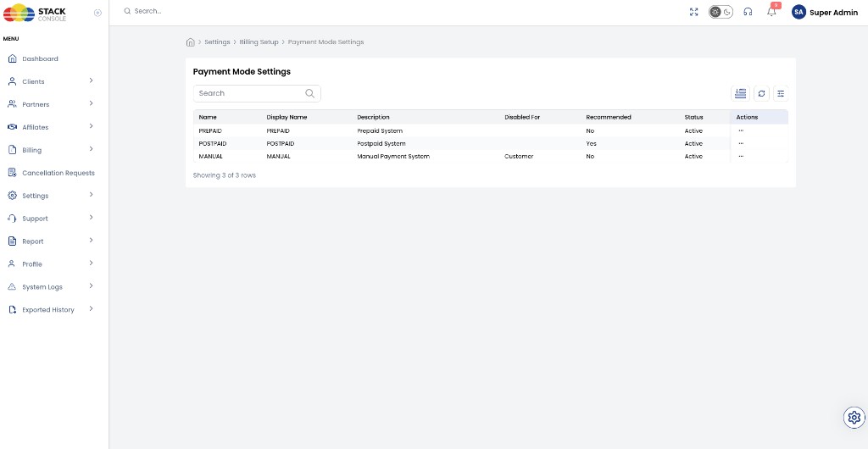The image size is (868, 449).
Task: Open floating gear customizer button
Action: [854, 418]
